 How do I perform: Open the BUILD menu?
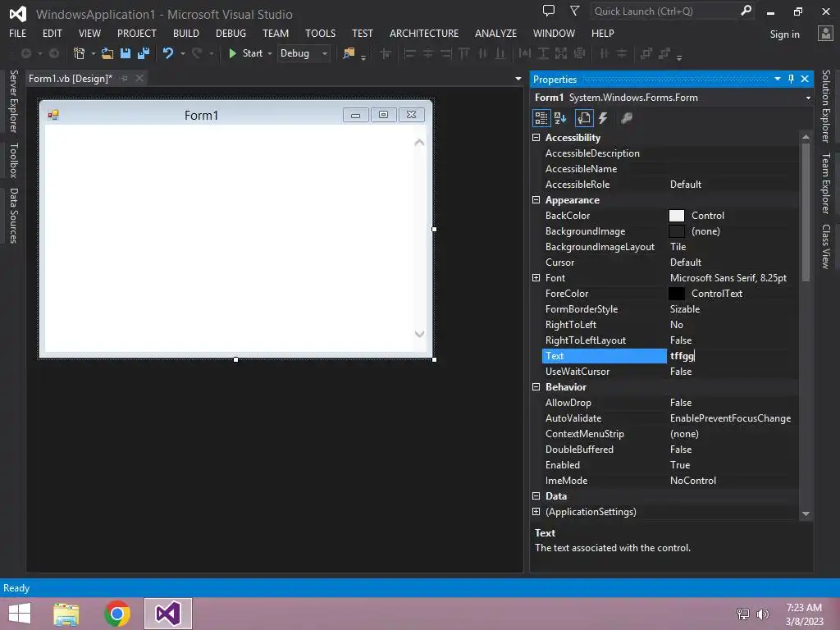point(186,33)
